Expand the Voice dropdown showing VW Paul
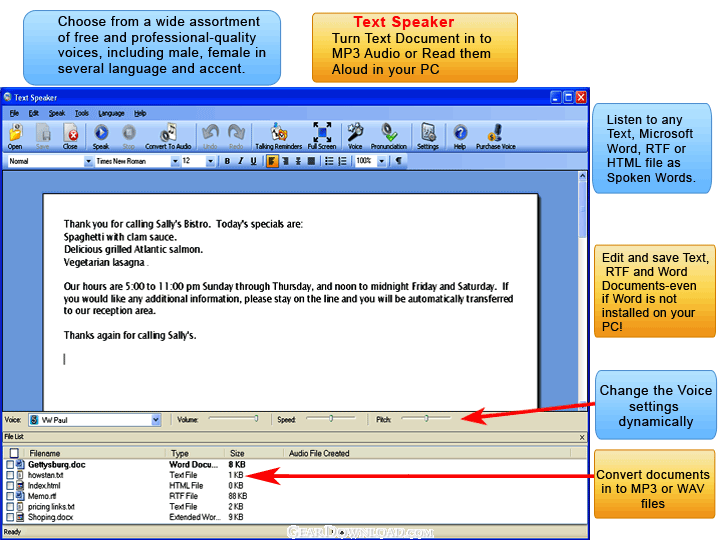Viewport: 720px width, 540px height. pyautogui.click(x=155, y=420)
